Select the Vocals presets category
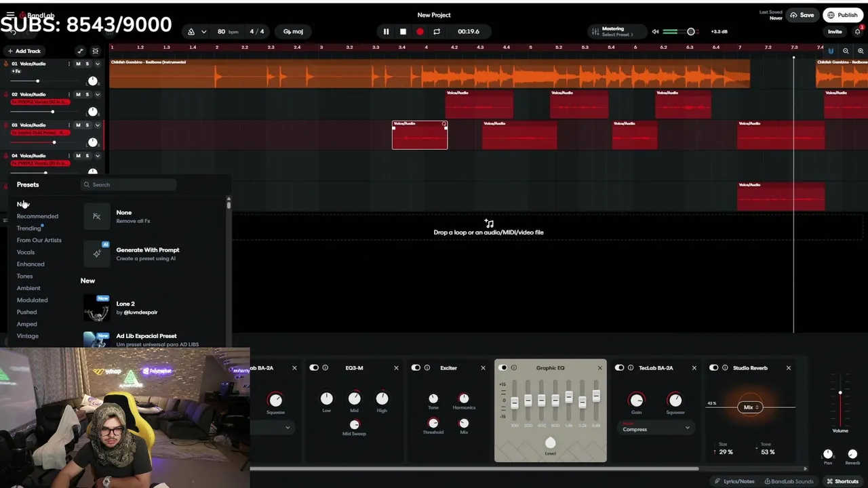868x488 pixels. (x=26, y=252)
